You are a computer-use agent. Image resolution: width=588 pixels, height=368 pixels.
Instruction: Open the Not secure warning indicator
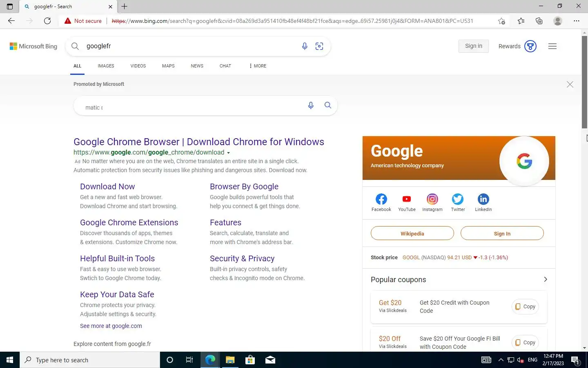(83, 21)
